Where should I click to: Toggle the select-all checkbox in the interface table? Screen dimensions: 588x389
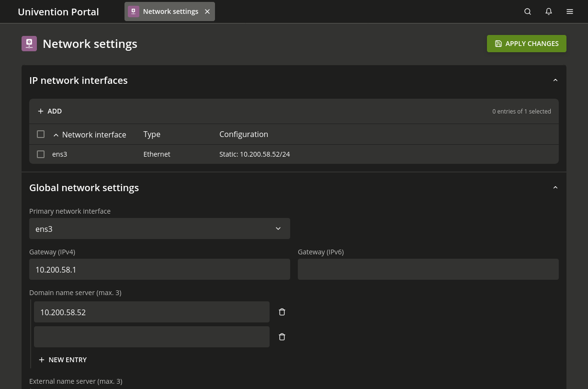point(41,134)
